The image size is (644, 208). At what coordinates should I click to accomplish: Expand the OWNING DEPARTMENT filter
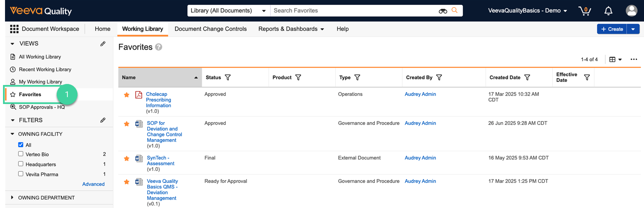pyautogui.click(x=12, y=198)
